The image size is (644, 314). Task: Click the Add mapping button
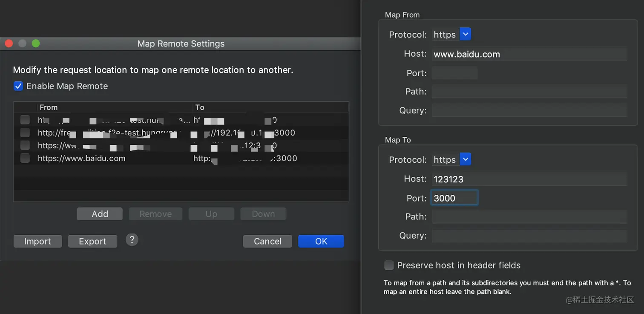point(100,214)
